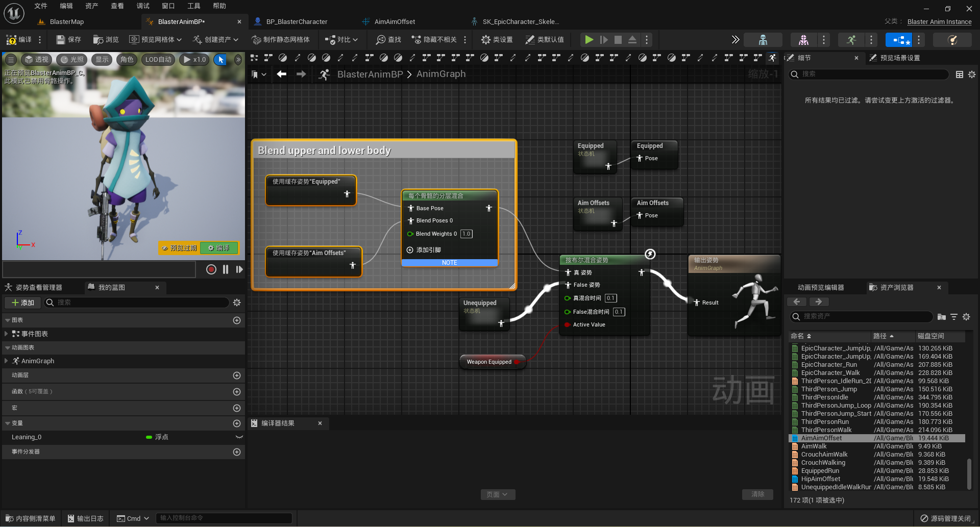
Task: Record animation in preview viewport
Action: click(211, 269)
